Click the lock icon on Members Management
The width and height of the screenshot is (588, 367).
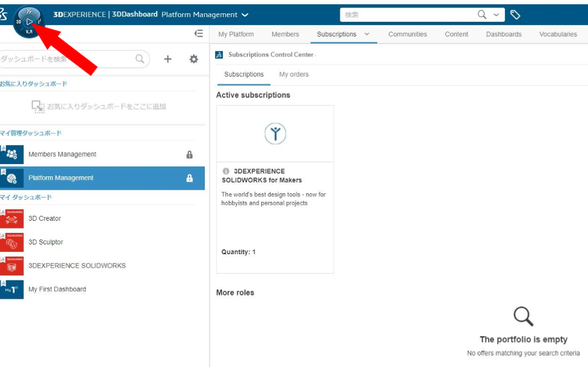190,155
